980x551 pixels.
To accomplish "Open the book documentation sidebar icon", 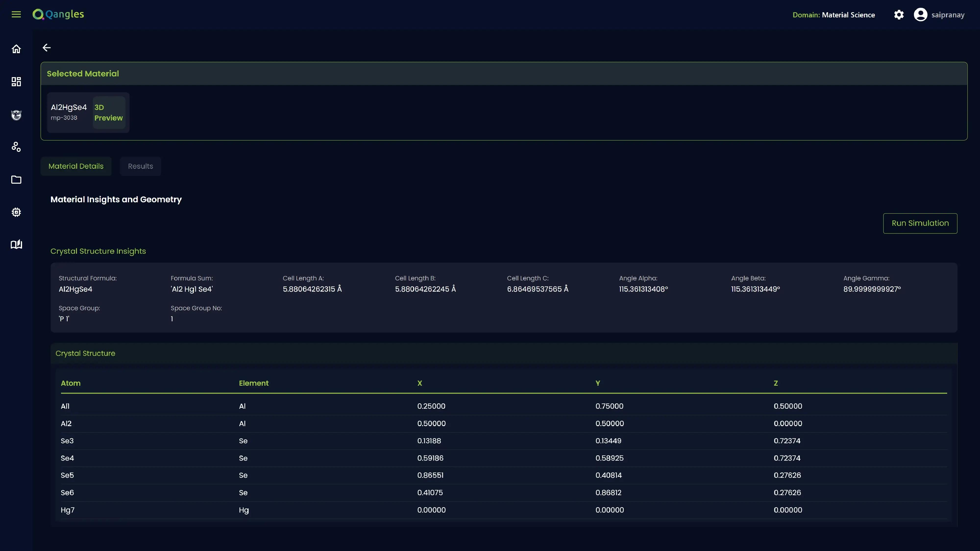I will tap(16, 244).
